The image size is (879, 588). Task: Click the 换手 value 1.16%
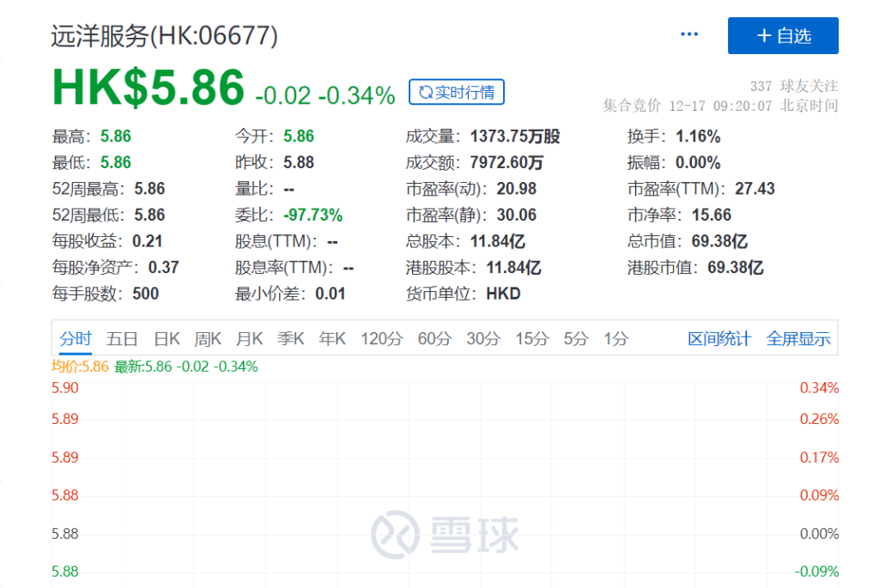(697, 136)
